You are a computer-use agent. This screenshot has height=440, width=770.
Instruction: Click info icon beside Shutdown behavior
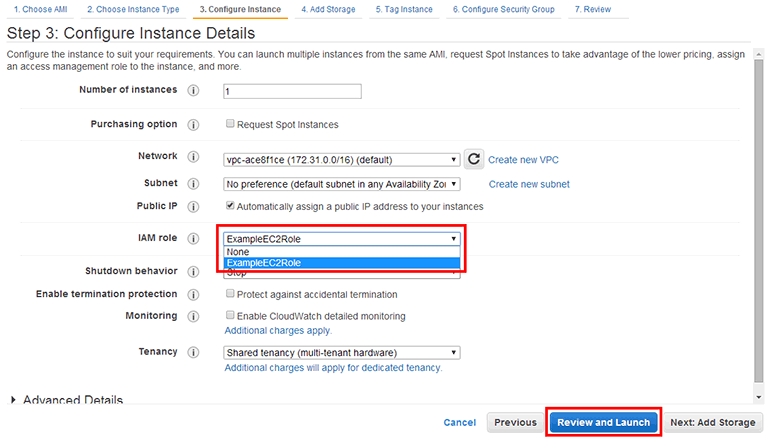tap(193, 272)
